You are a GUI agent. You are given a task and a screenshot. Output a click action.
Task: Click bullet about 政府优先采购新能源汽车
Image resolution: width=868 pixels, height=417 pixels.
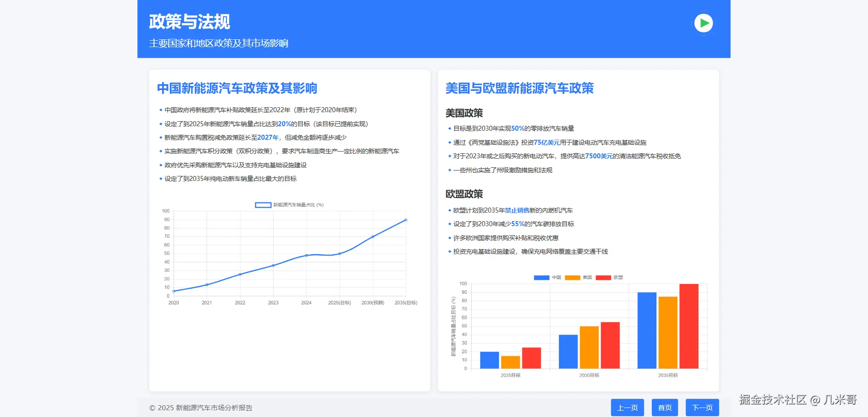point(236,165)
